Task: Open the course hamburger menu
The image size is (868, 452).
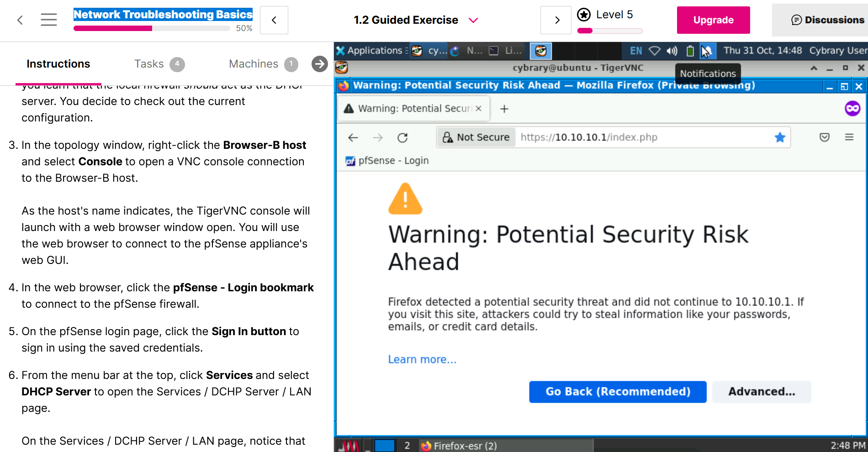Action: 49,20
